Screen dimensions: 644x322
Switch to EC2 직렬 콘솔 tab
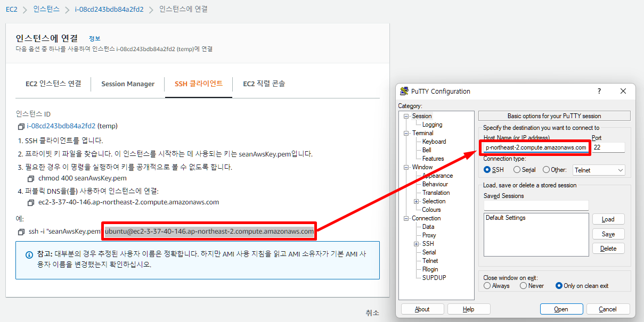[264, 84]
